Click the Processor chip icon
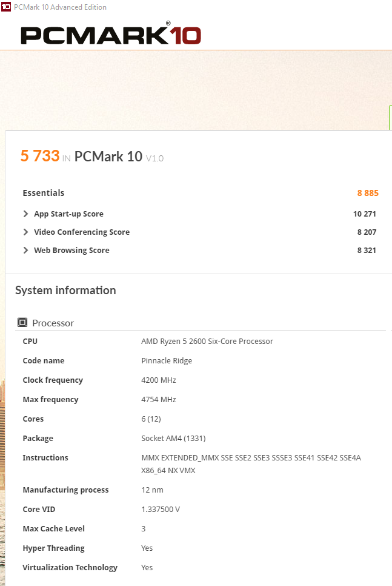This screenshot has height=586, width=392. pos(22,323)
